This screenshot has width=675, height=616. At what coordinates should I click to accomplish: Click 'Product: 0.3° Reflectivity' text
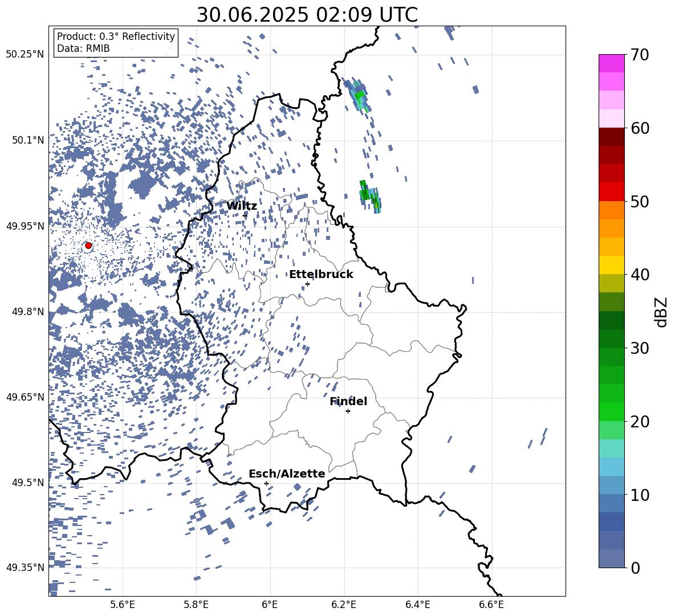click(x=116, y=36)
